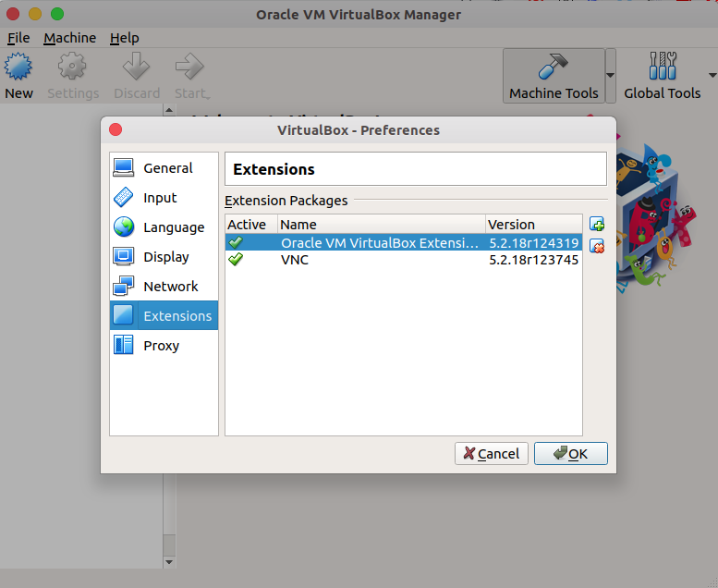Viewport: 718px width, 588px height.
Task: Click the Display monitor icon
Action: point(123,256)
